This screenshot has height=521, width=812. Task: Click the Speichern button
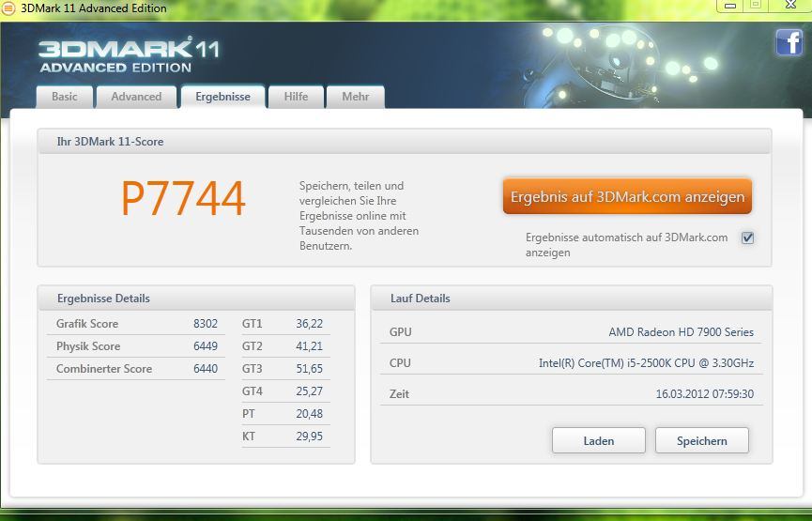click(x=701, y=440)
